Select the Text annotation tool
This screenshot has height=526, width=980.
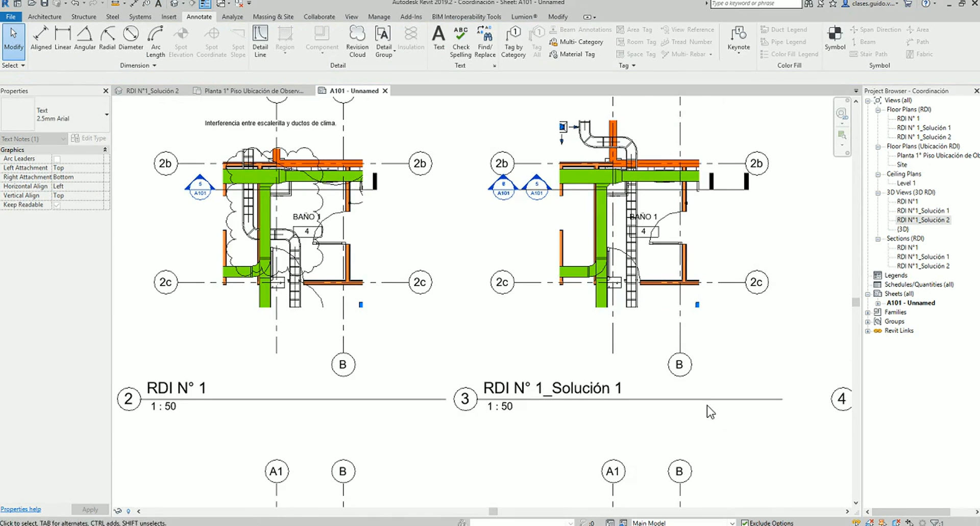coord(438,38)
